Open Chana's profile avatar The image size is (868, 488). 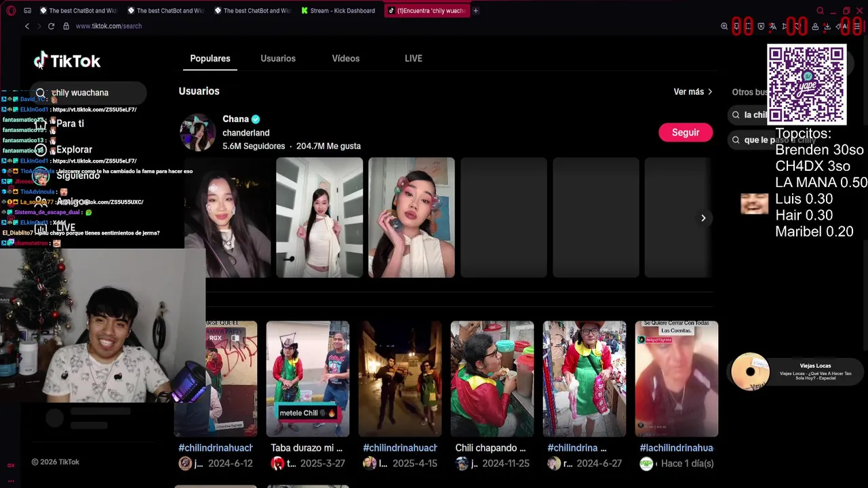[x=197, y=132]
